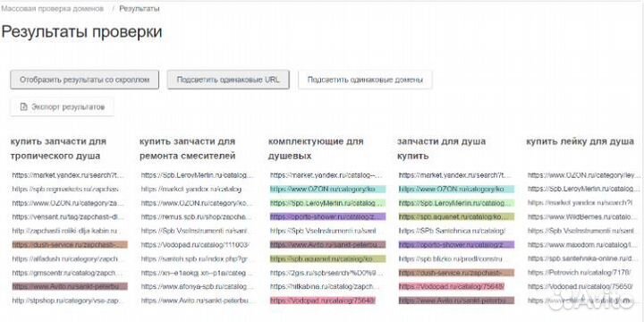Open the remus.spb.ru/shop link

coord(195,216)
